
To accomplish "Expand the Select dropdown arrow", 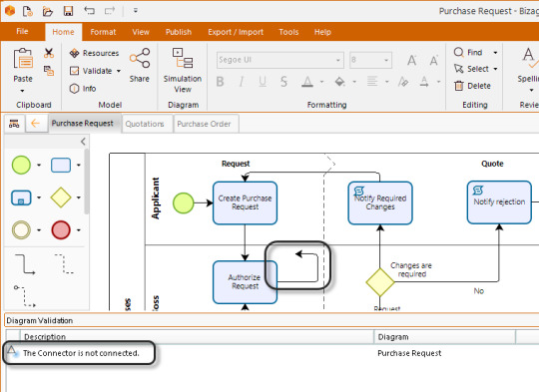I will coord(495,69).
